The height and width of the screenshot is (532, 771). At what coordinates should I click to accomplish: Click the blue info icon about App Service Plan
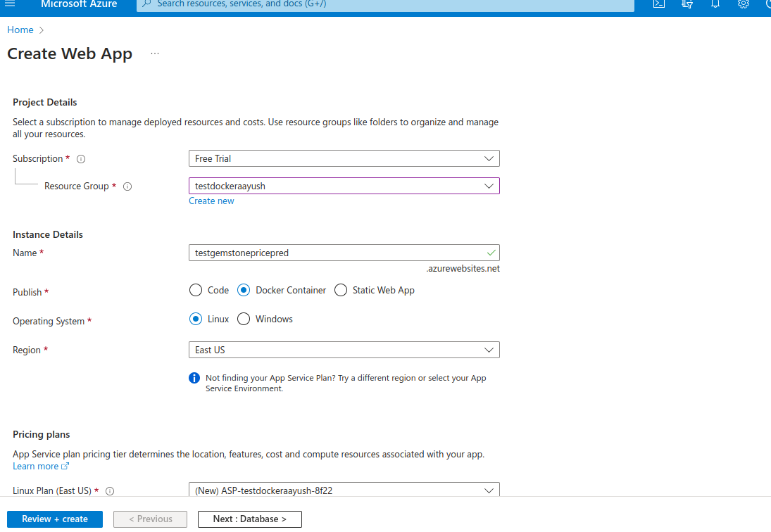(x=194, y=378)
